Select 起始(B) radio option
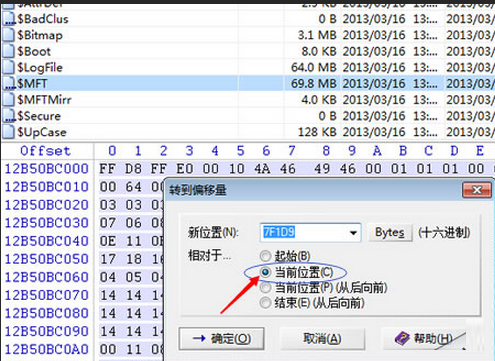The width and height of the screenshot is (495, 361). pyautogui.click(x=265, y=256)
